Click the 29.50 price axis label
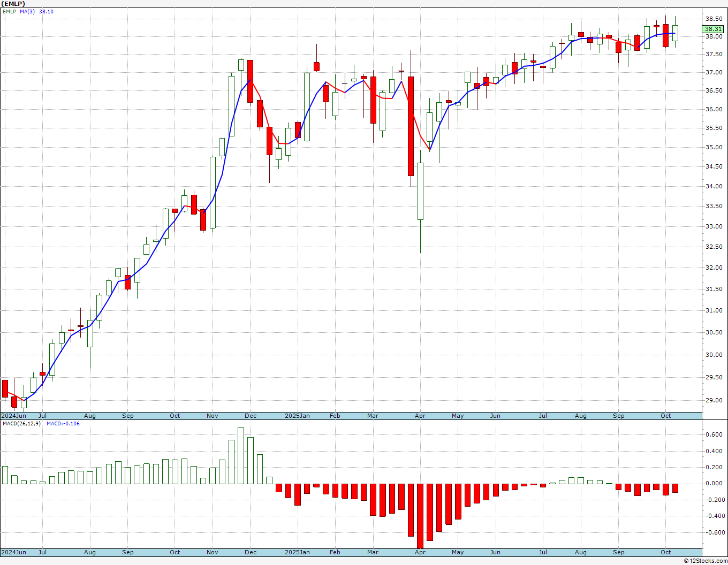 pyautogui.click(x=713, y=377)
